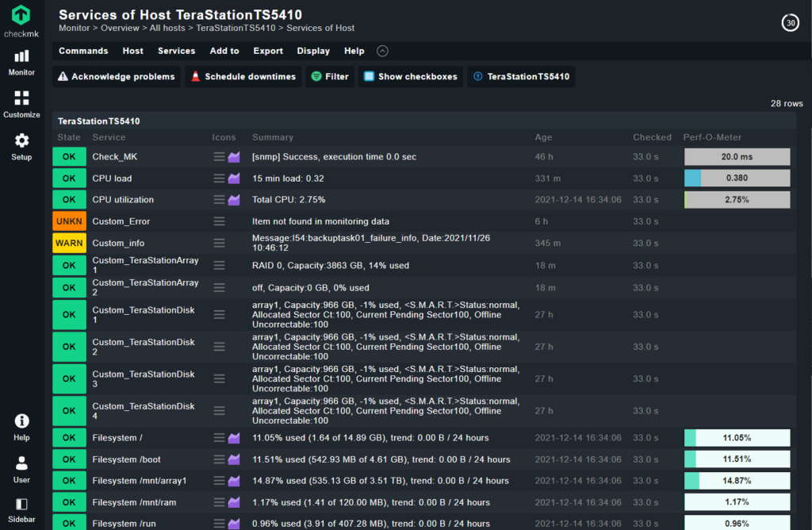812x530 pixels.
Task: Toggle Show checkboxes
Action: (x=410, y=77)
